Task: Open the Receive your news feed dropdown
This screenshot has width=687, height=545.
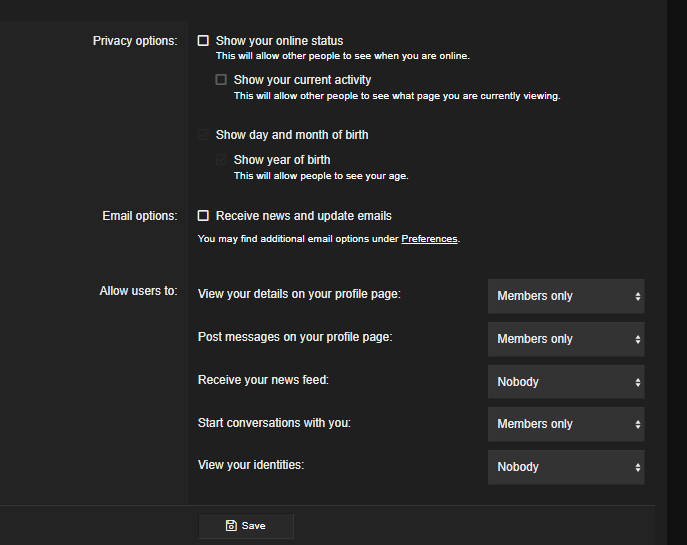Action: tap(566, 382)
